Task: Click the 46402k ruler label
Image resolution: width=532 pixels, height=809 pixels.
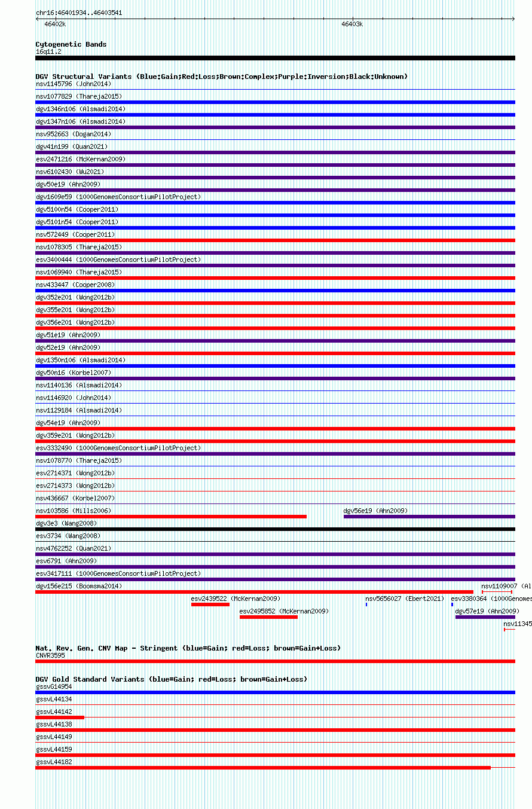Action: point(55,24)
